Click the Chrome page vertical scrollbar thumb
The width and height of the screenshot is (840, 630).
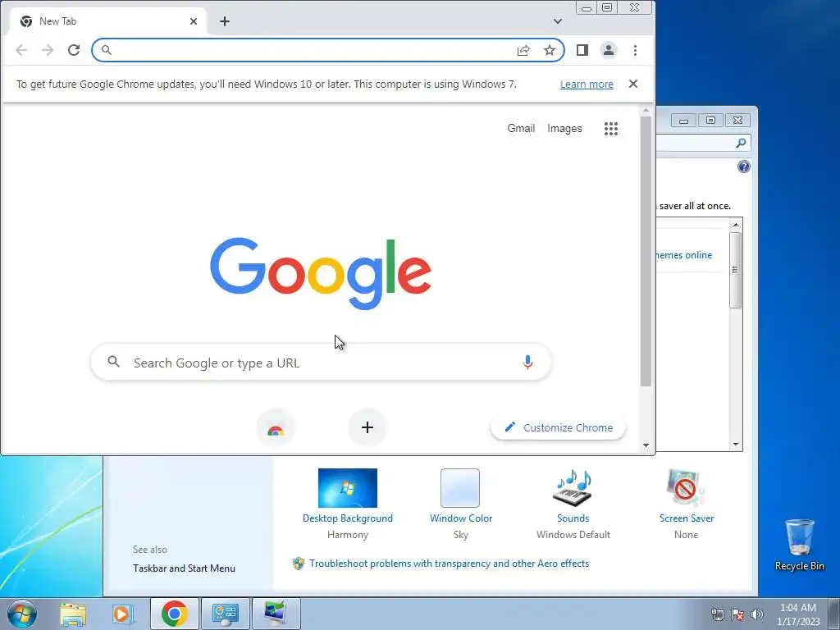click(646, 251)
